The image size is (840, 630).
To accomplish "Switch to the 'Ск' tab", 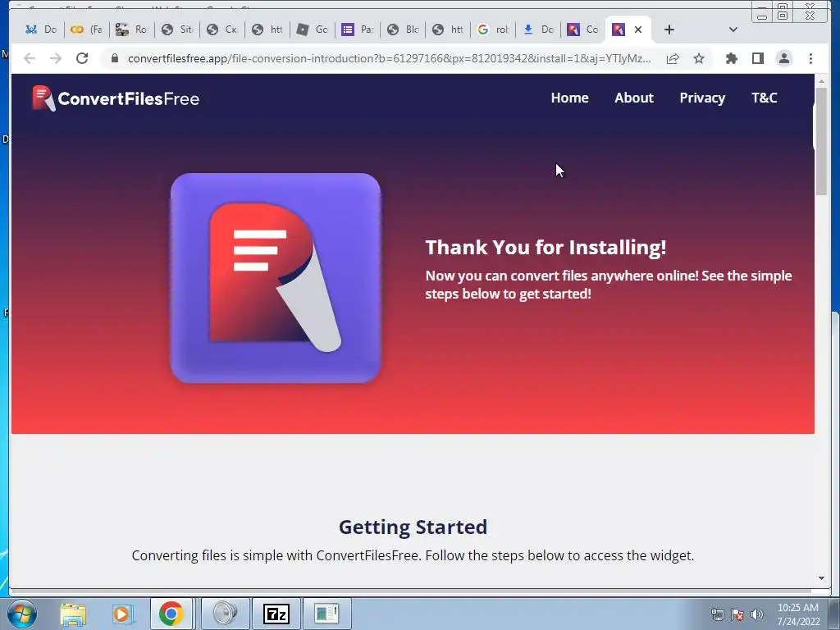I will pyautogui.click(x=222, y=30).
